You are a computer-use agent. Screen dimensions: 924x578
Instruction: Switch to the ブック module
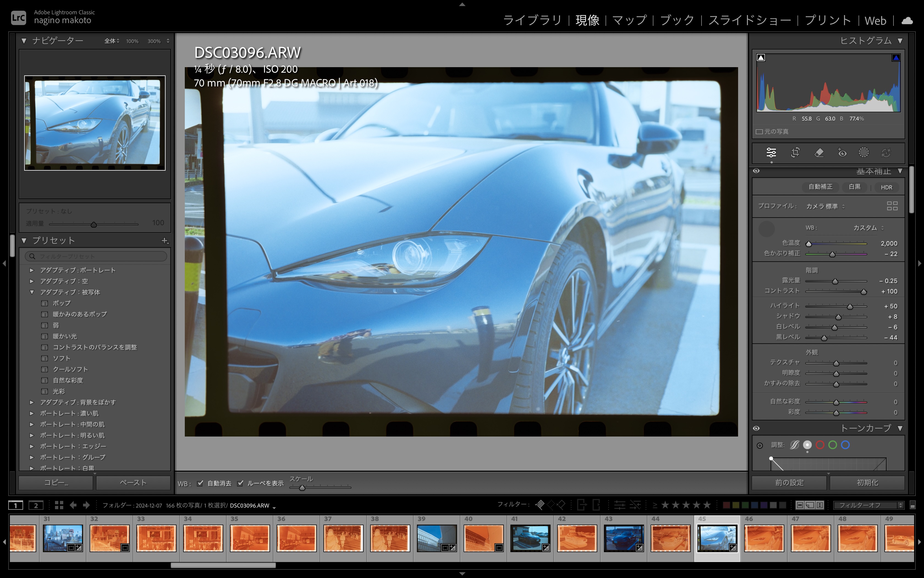(x=677, y=20)
